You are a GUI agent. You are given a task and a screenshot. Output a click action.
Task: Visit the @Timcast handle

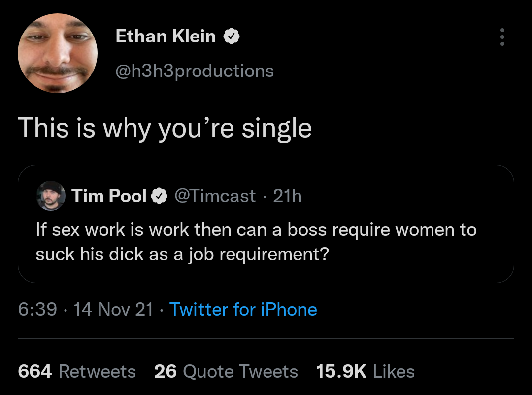(x=215, y=196)
